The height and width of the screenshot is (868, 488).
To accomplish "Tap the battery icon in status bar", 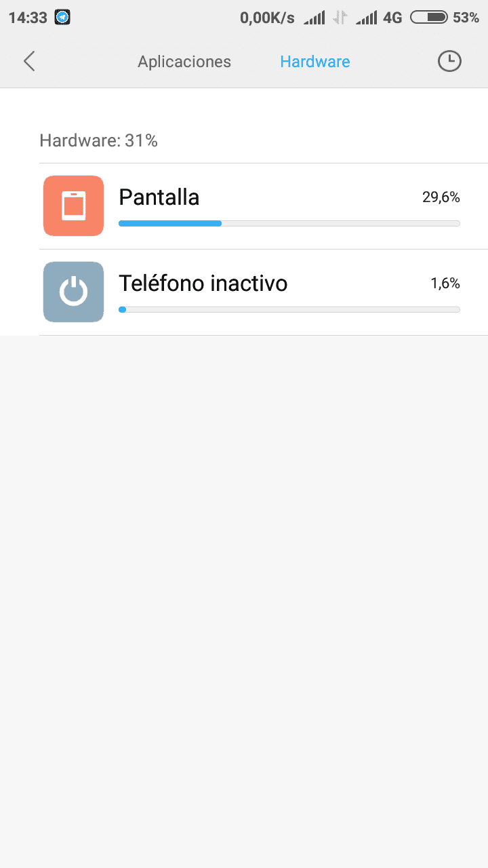I will (x=429, y=18).
